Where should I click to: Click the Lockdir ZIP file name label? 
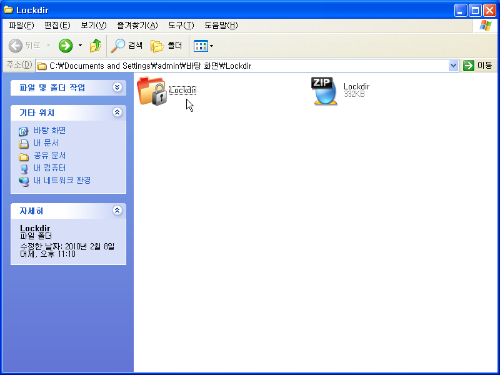tap(356, 86)
